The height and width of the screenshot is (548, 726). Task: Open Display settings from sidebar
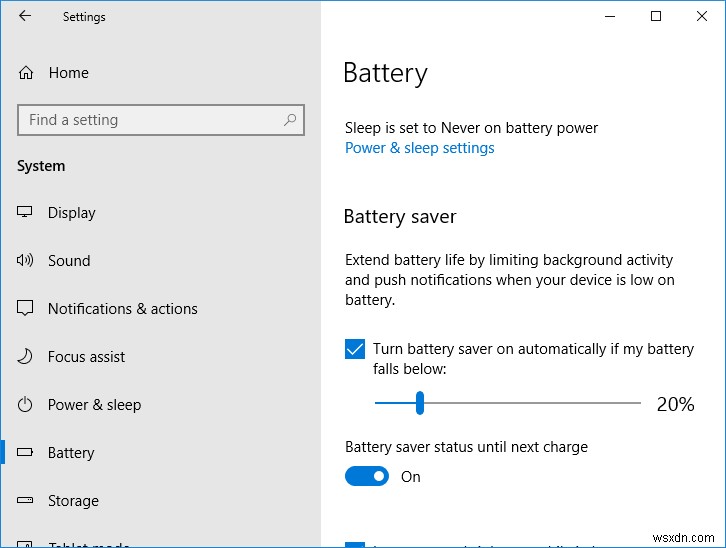point(72,213)
